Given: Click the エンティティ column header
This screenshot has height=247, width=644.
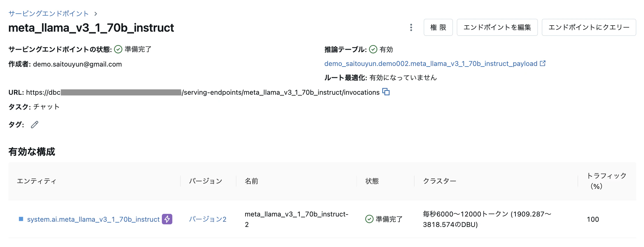Looking at the screenshot, I should [37, 181].
